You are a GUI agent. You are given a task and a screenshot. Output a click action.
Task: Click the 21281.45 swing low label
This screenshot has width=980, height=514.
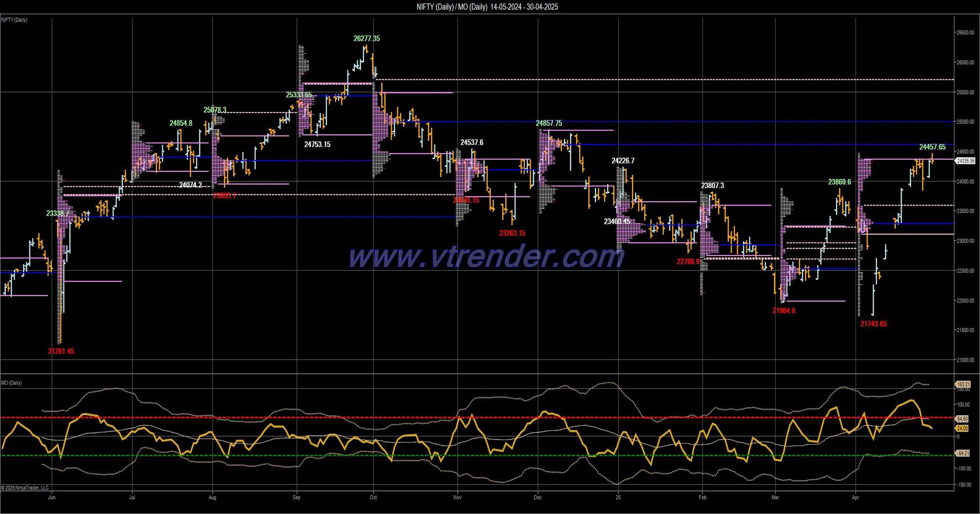click(x=61, y=351)
